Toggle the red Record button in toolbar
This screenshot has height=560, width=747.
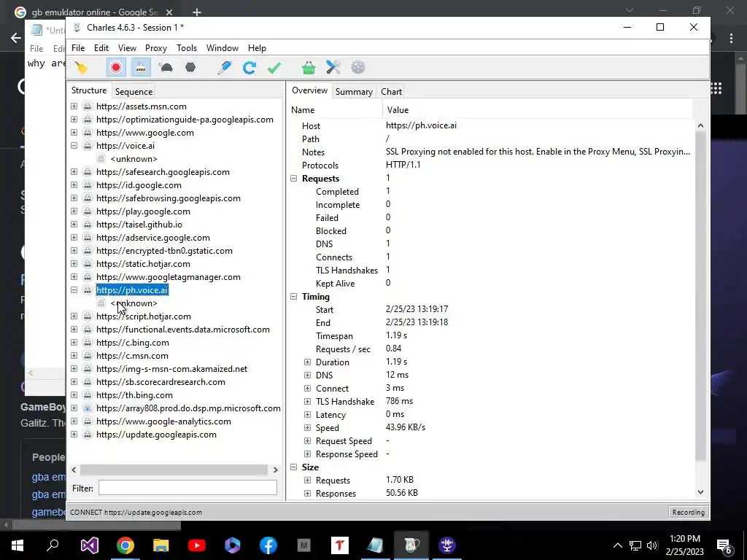click(116, 68)
